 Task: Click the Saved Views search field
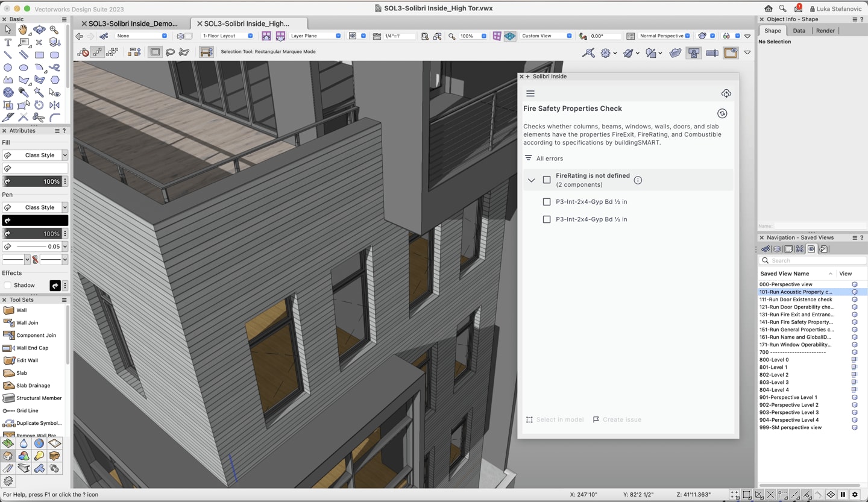point(814,260)
